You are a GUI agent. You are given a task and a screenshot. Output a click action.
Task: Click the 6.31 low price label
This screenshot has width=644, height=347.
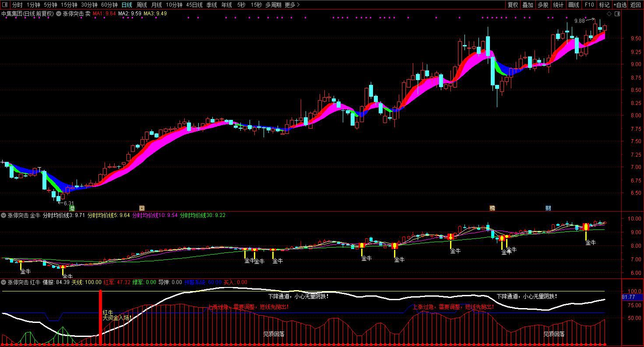pyautogui.click(x=69, y=203)
